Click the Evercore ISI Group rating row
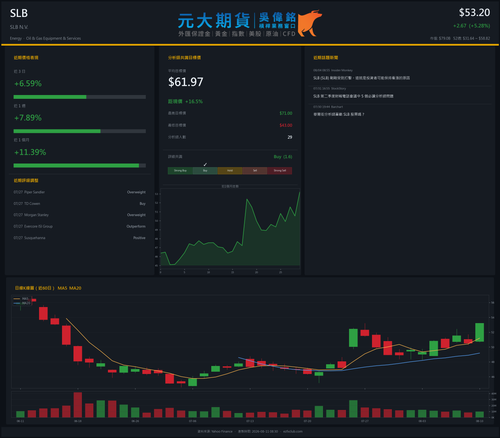 [79, 226]
